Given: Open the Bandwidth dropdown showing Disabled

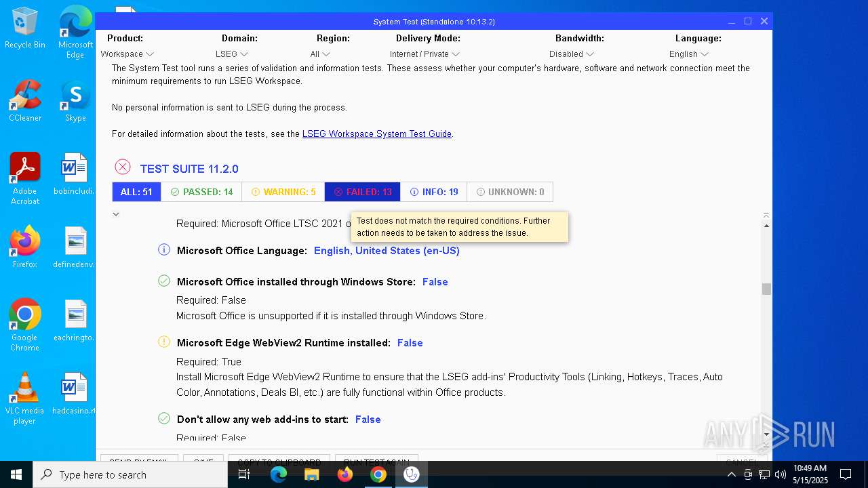Looking at the screenshot, I should (572, 54).
